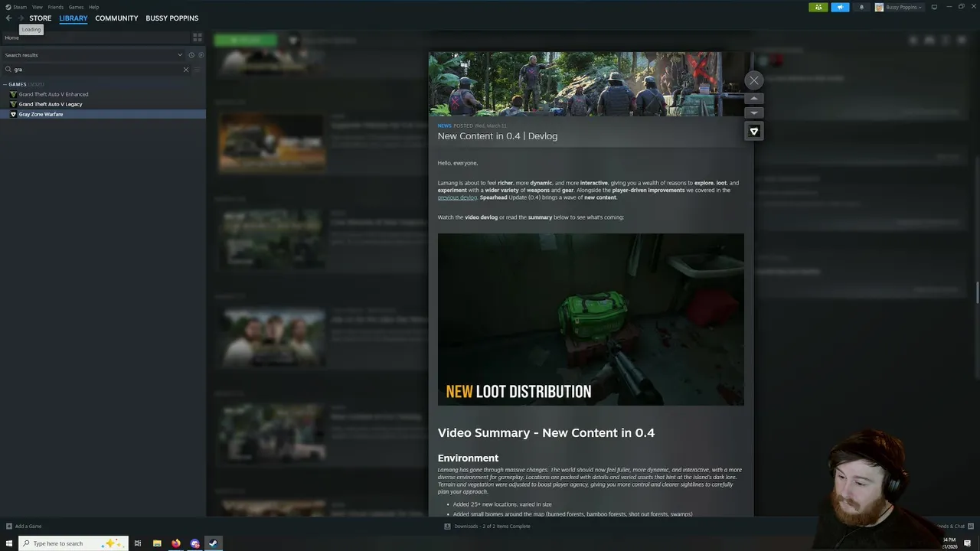
Task: Open Downloads status at bottom bar
Action: tap(488, 527)
